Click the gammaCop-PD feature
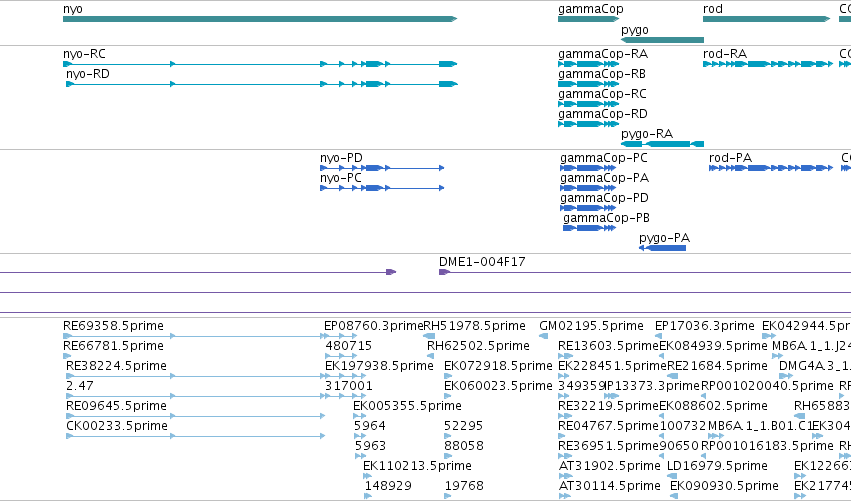The image size is (851, 501). (x=588, y=208)
